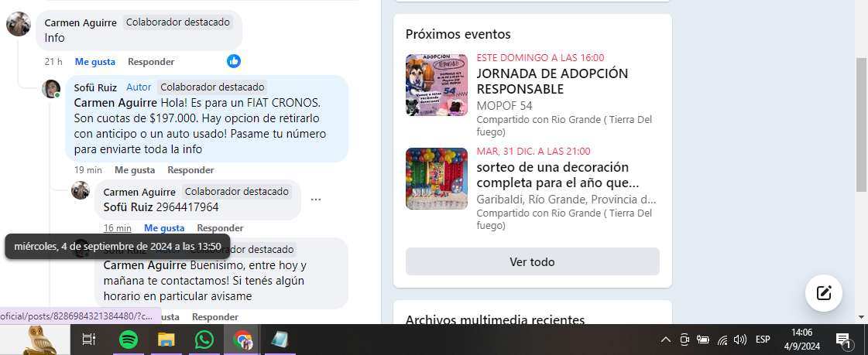This screenshot has width=868, height=355.
Task: Open Carmen Aguirre's name on Info comment
Action: pyautogui.click(x=81, y=22)
